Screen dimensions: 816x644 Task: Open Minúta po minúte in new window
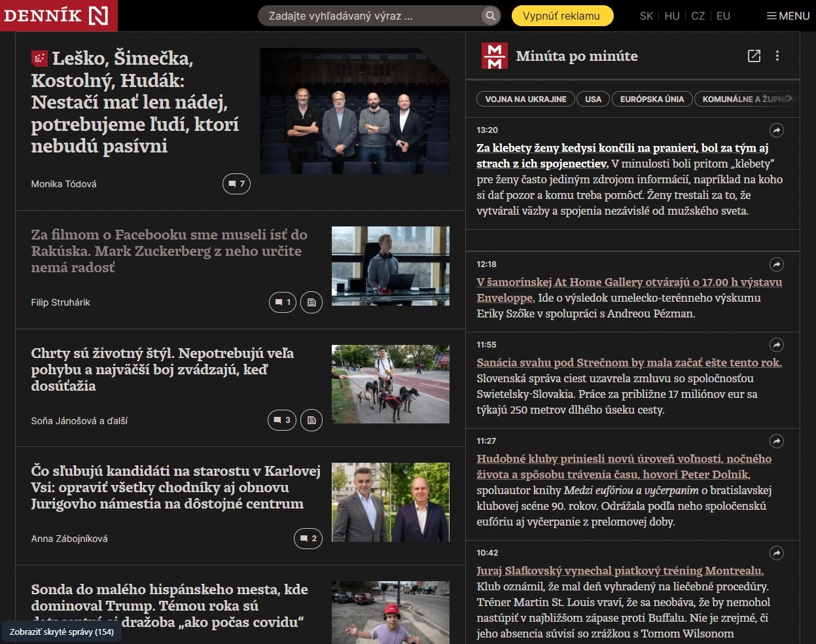pyautogui.click(x=754, y=56)
